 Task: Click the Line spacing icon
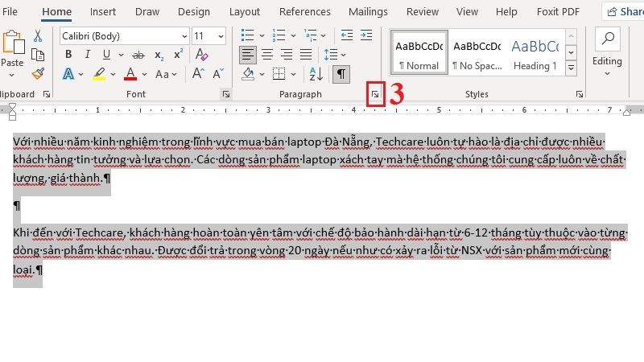click(331, 55)
